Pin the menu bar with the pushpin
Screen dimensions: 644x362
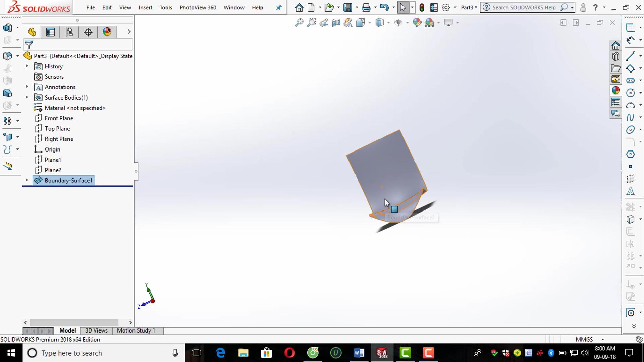[x=279, y=7]
